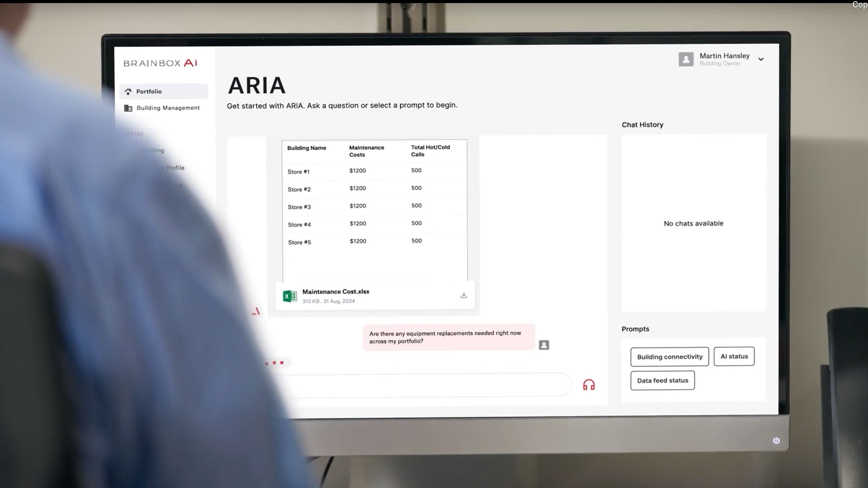Select the Building connectivity prompt
The image size is (868, 488).
point(670,357)
